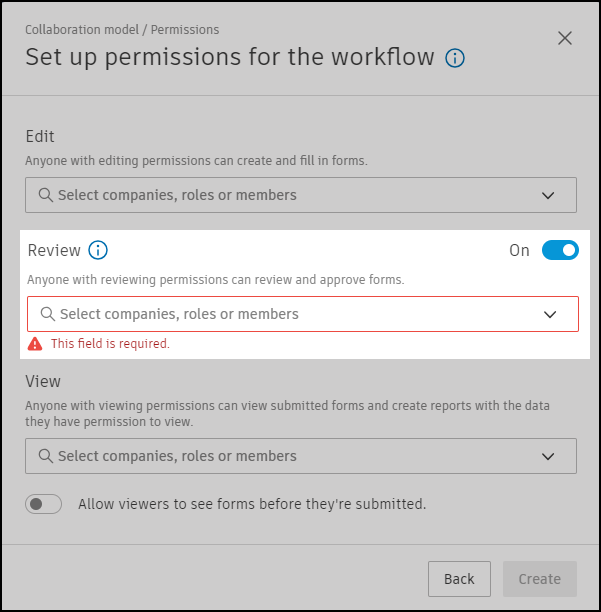Click the Back button

[459, 579]
